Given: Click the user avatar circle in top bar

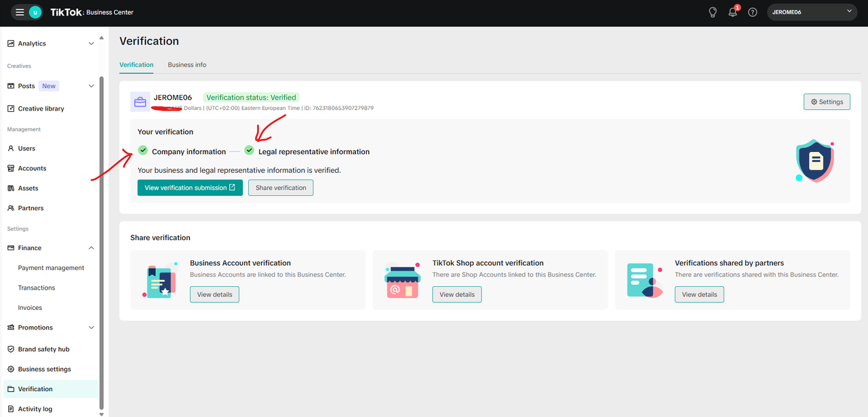Looking at the screenshot, I should point(35,12).
